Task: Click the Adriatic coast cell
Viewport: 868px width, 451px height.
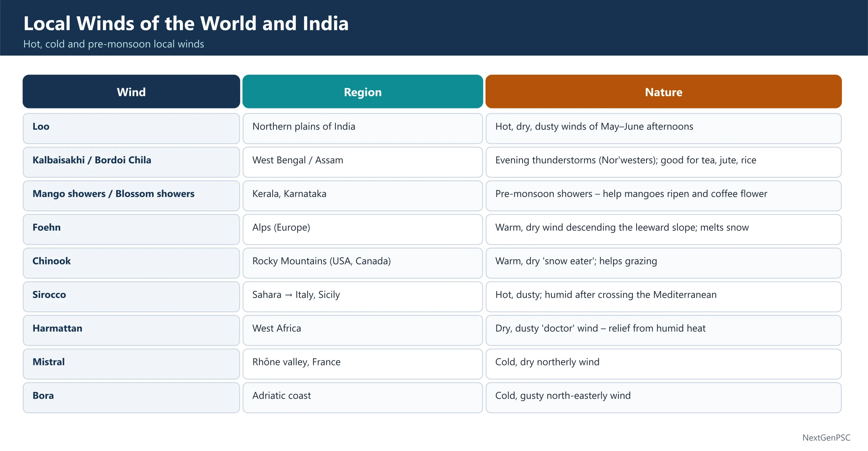Action: [363, 398]
